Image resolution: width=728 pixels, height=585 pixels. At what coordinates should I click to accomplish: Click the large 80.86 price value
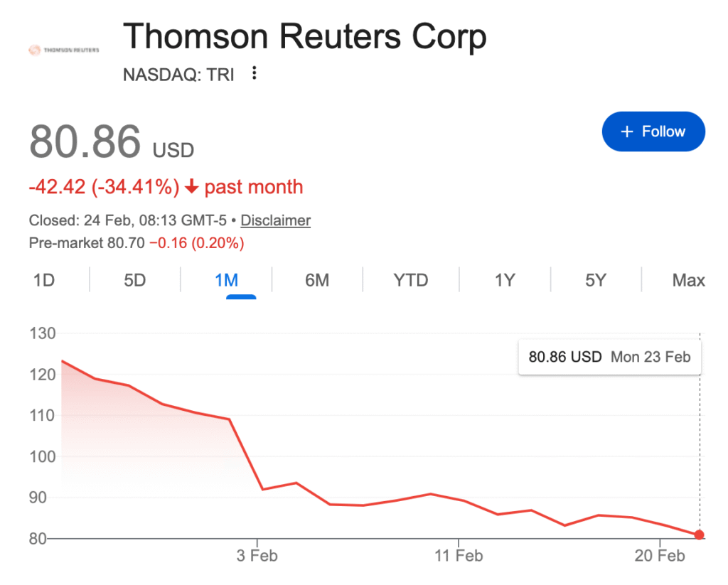[85, 141]
